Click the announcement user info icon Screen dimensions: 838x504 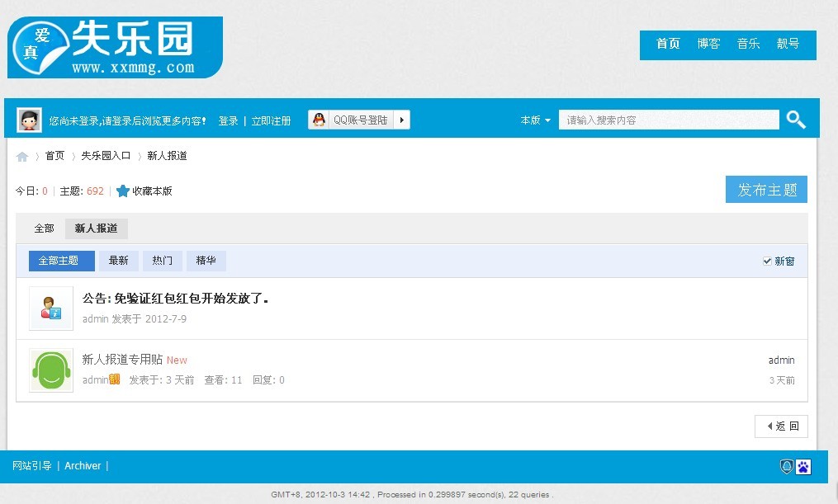[50, 308]
